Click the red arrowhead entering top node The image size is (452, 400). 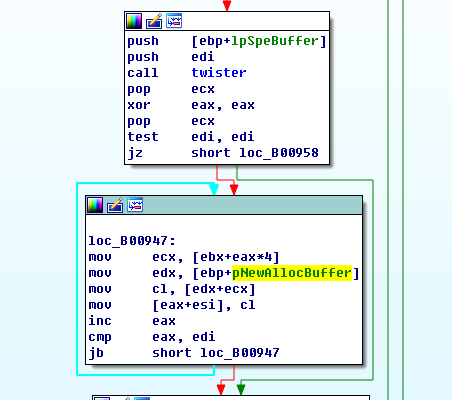coord(227,6)
